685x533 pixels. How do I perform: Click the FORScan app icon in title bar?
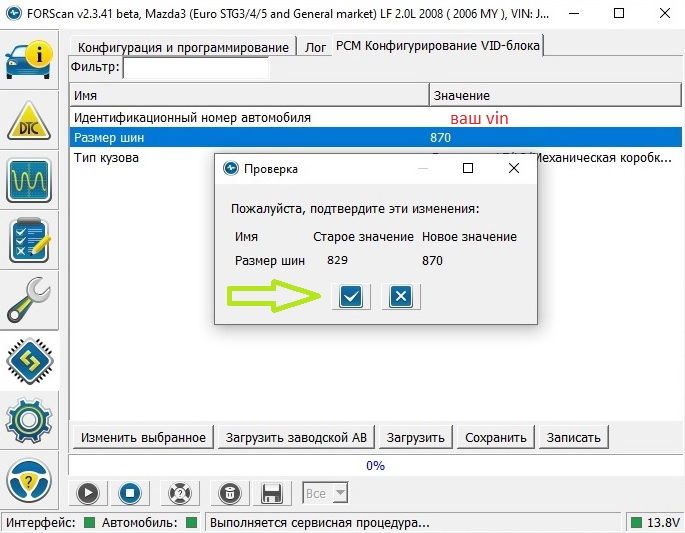tap(14, 13)
